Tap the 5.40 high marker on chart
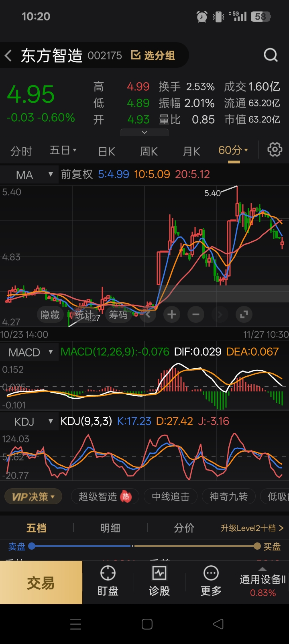This screenshot has width=289, height=644. [213, 193]
